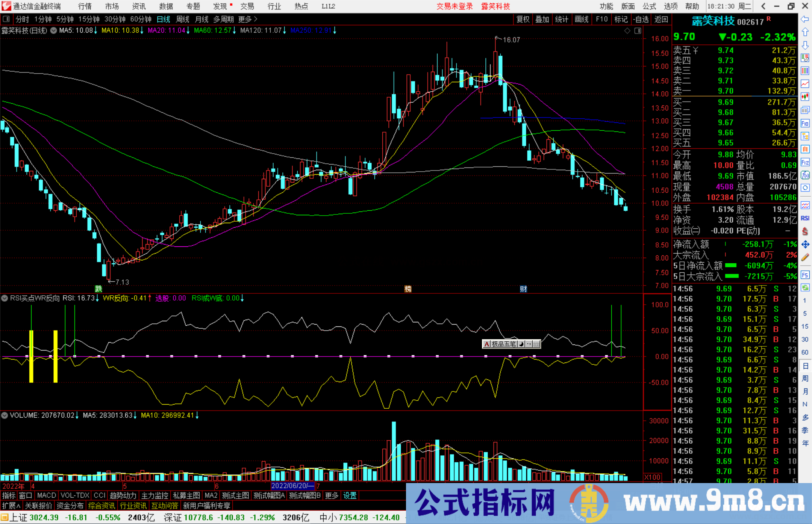This screenshot has height=524, width=812.
Task: Click the candlestick chart sidebar icon
Action: [805, 97]
